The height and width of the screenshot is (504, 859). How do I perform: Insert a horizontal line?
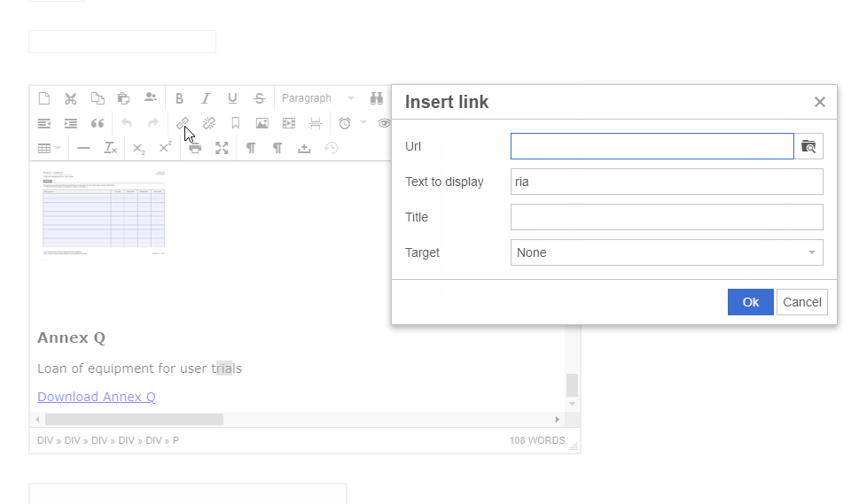(83, 148)
